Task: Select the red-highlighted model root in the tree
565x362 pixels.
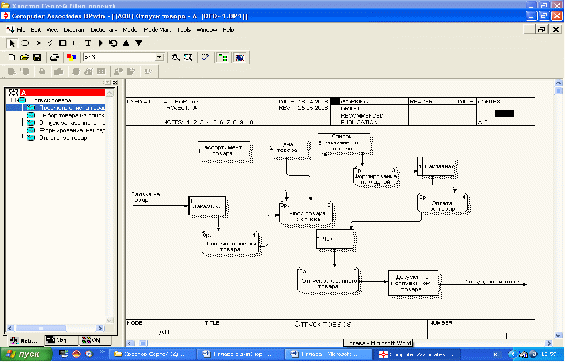Action: [62, 93]
